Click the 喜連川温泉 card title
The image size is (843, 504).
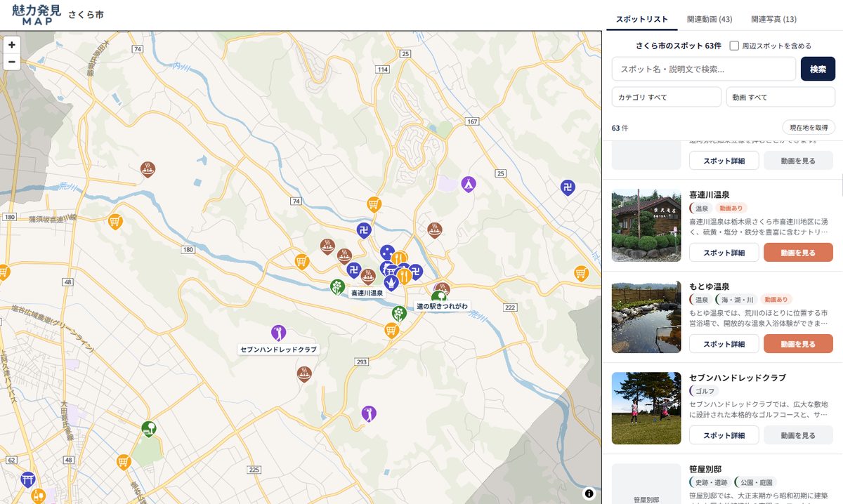click(x=711, y=194)
